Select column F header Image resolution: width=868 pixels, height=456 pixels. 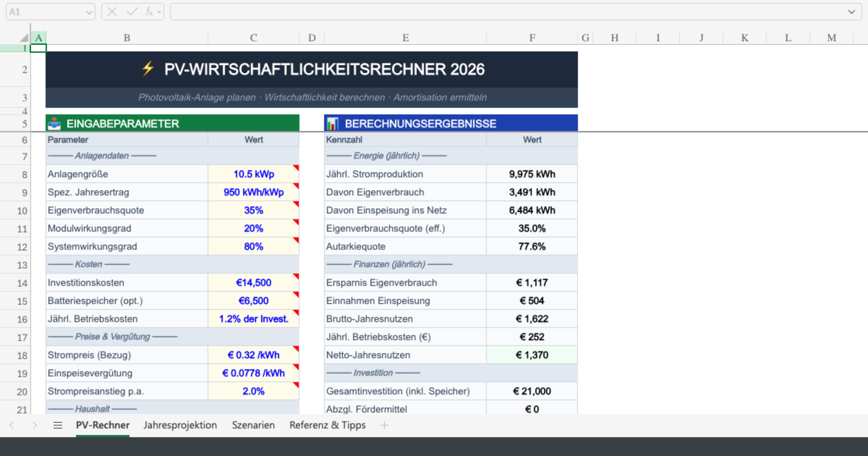click(532, 38)
